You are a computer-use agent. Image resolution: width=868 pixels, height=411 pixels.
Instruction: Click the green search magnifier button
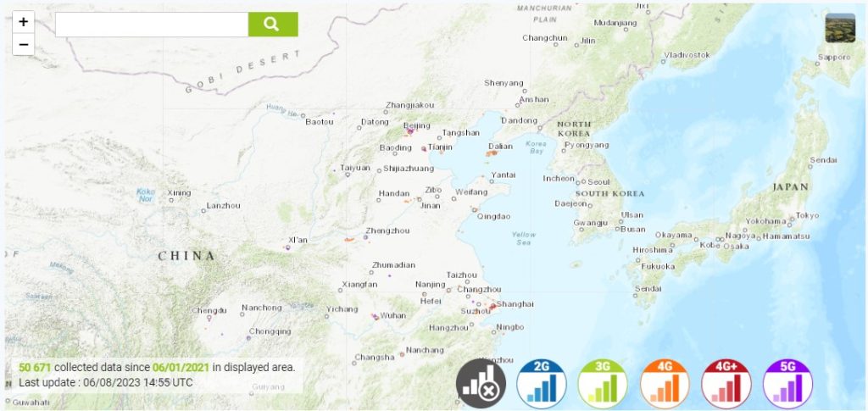click(273, 25)
